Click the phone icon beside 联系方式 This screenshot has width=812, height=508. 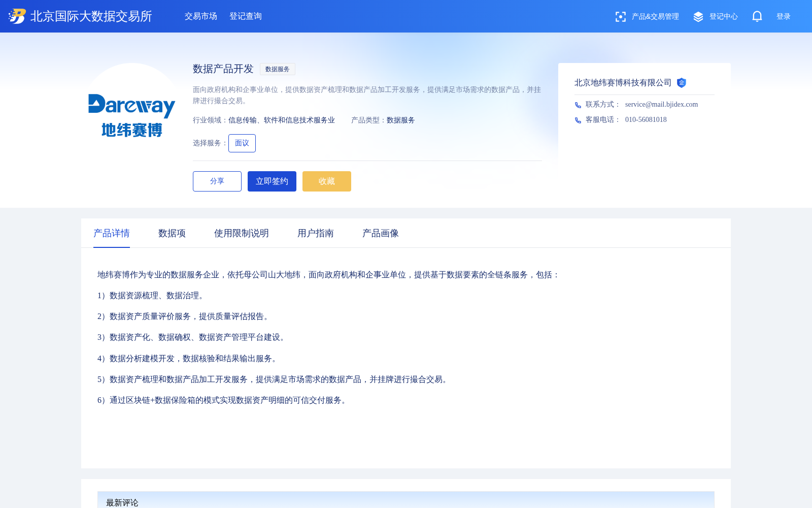(578, 105)
